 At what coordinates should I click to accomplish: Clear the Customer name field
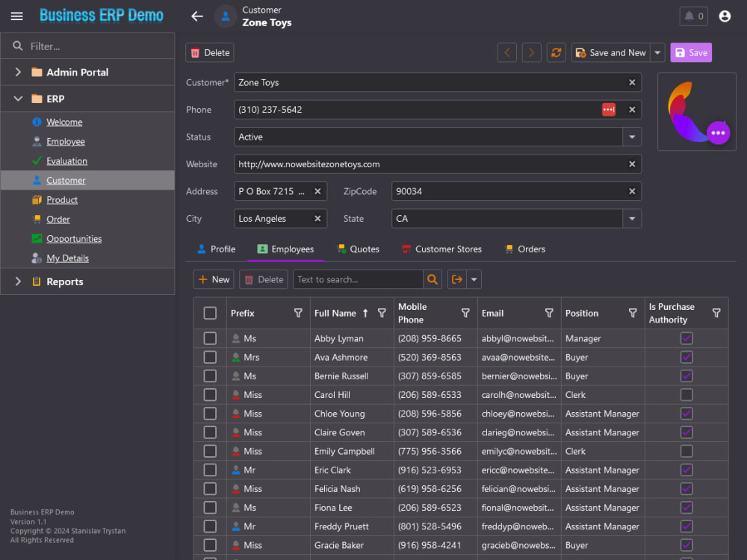(632, 82)
